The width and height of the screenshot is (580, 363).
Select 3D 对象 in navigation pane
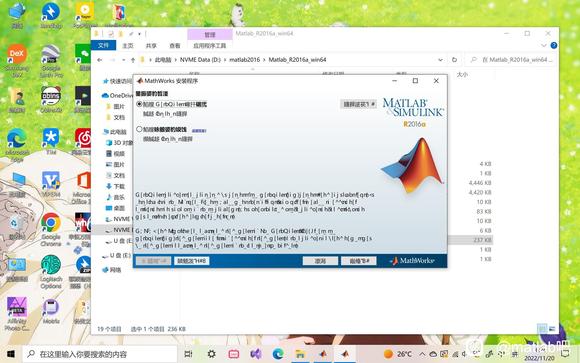point(119,142)
